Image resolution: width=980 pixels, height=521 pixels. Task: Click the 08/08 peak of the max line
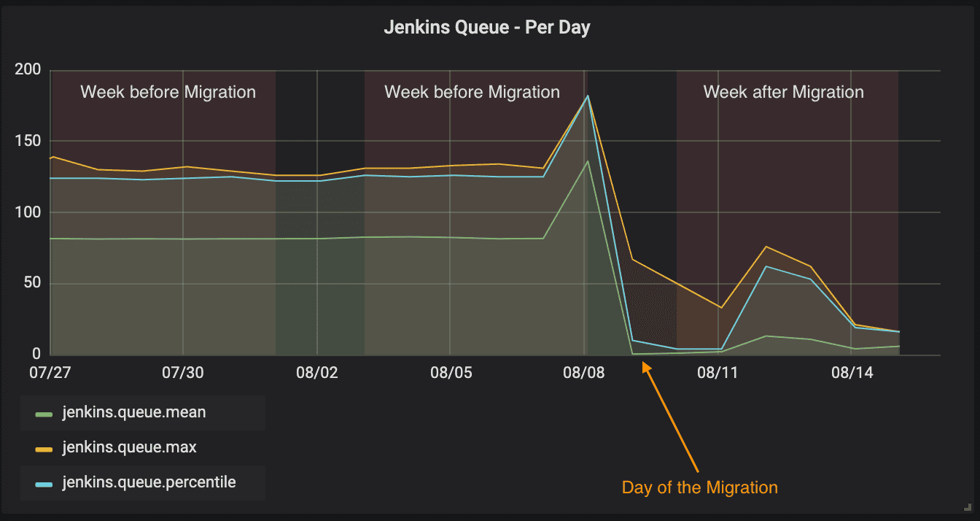click(x=588, y=96)
